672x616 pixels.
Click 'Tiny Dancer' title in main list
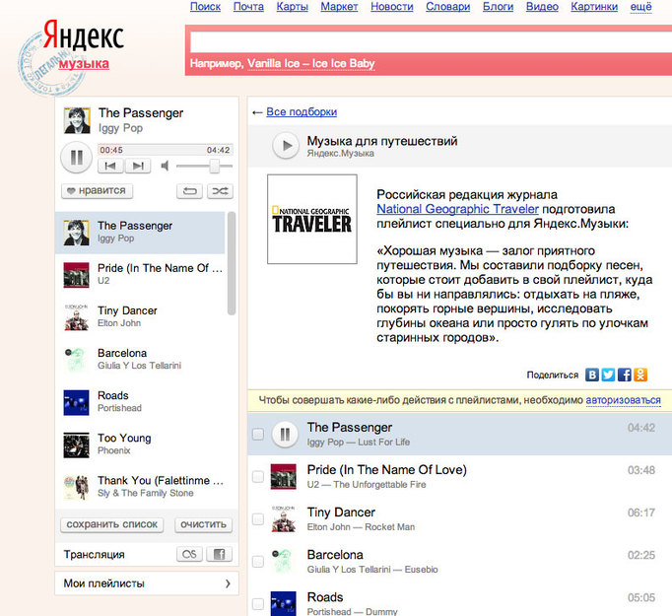[x=341, y=513]
